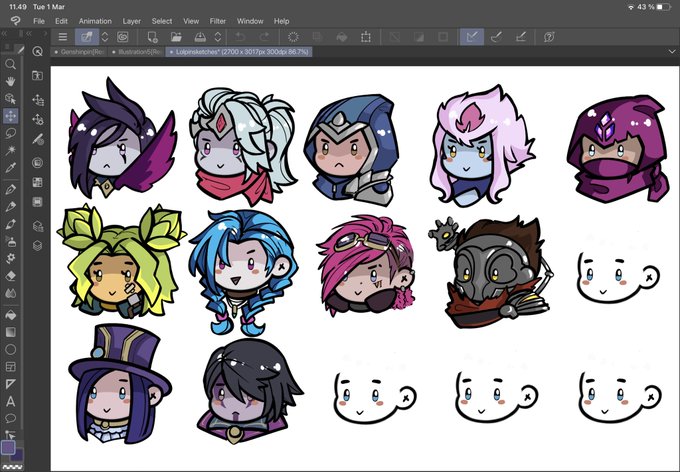This screenshot has width=680, height=472.
Task: Switch to the Genshinpin canvas tab
Action: tap(79, 52)
